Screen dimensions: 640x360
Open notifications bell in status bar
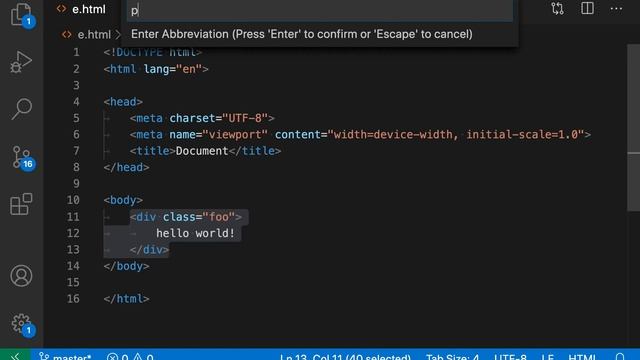(620, 356)
